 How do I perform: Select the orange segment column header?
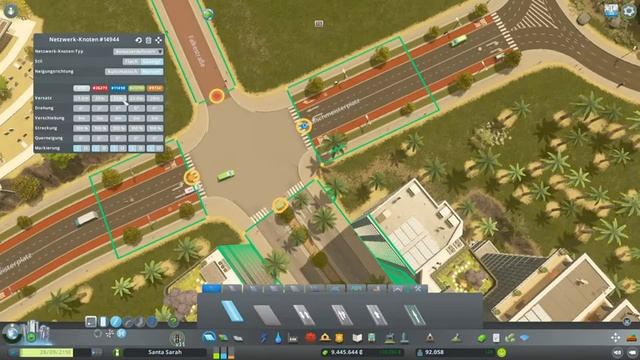point(155,88)
